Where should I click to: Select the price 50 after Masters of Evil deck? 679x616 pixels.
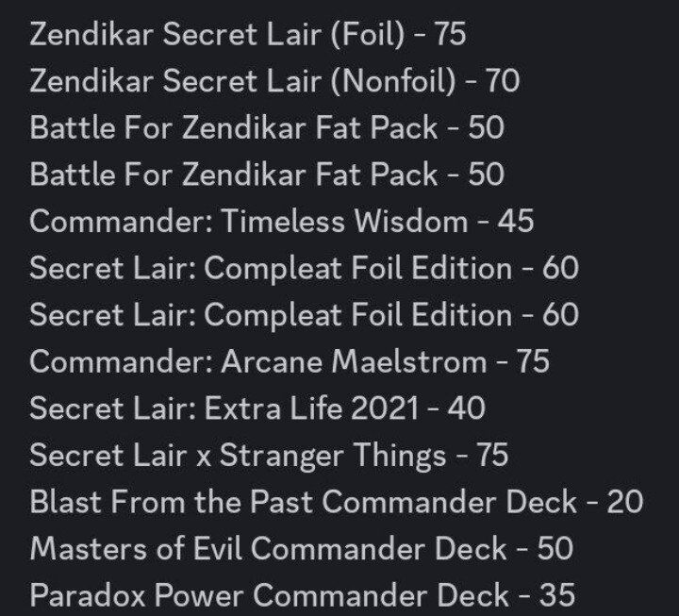[x=555, y=549]
